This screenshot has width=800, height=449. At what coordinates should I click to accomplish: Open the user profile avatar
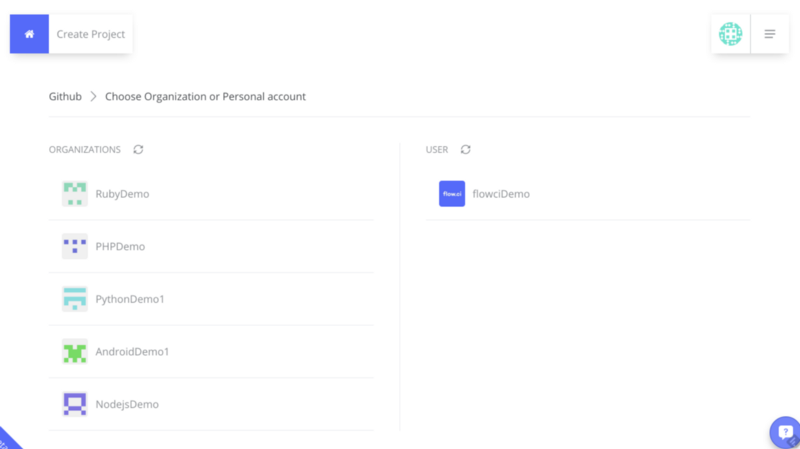(x=731, y=34)
